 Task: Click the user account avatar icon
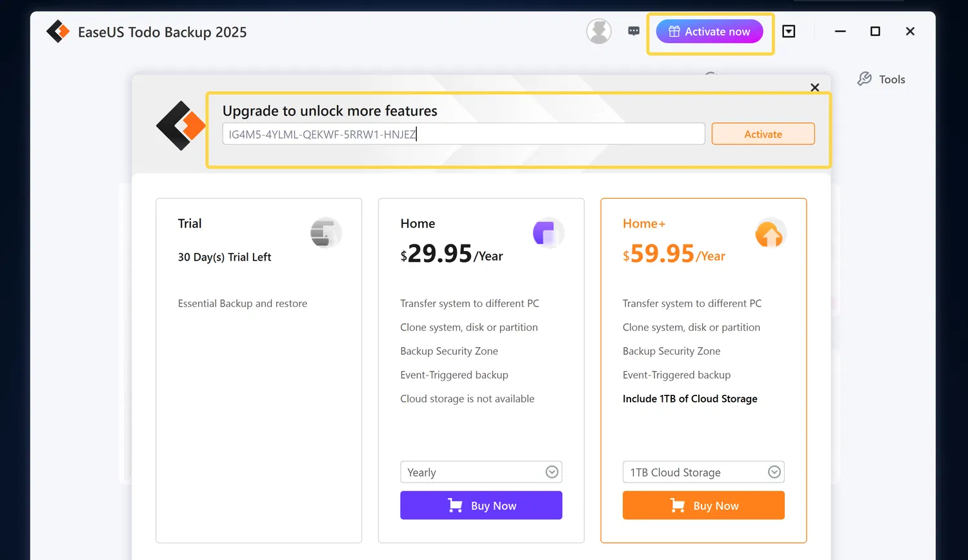(598, 31)
